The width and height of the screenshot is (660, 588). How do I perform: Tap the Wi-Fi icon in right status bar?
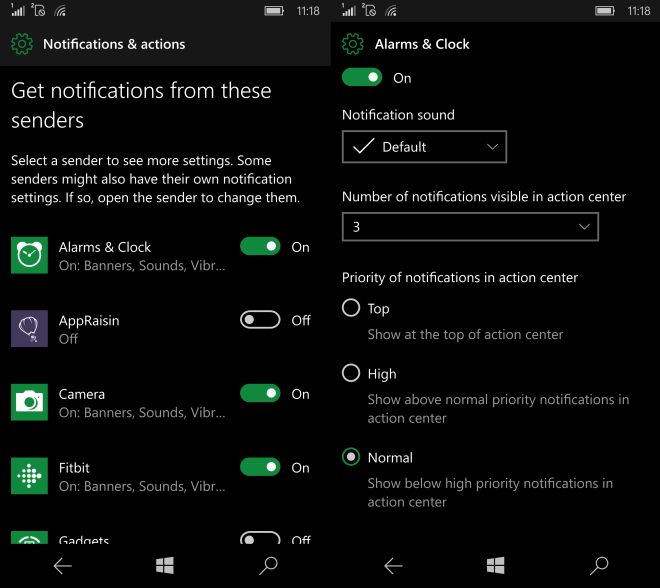(x=391, y=11)
